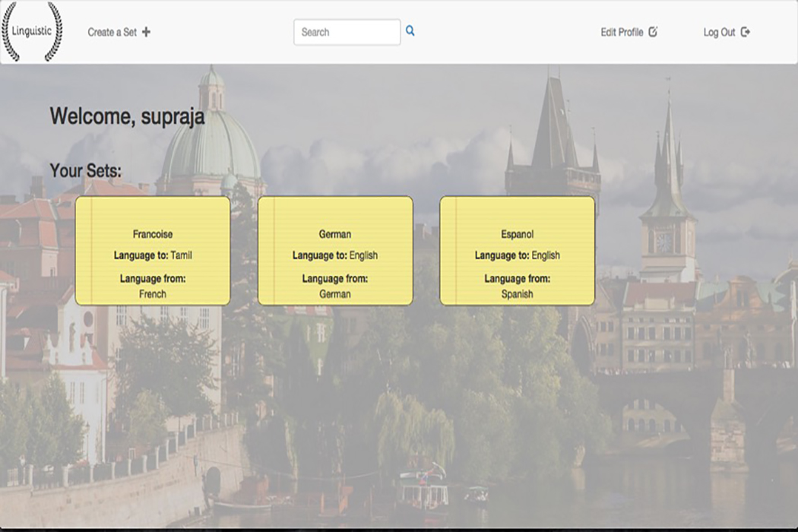The height and width of the screenshot is (532, 798).
Task: Click the "Welcome, supraja" heading
Action: (127, 117)
